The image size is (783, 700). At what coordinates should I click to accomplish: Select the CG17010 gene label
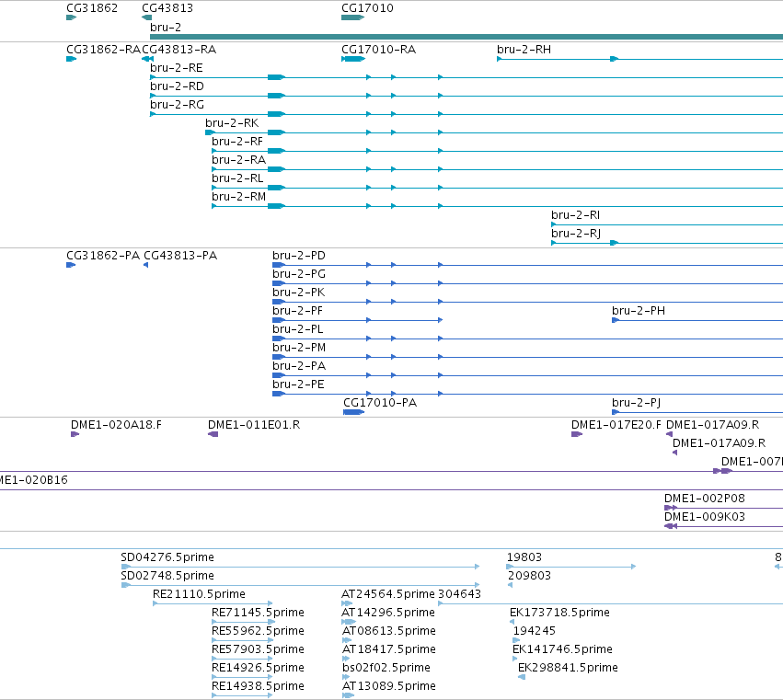tap(367, 8)
